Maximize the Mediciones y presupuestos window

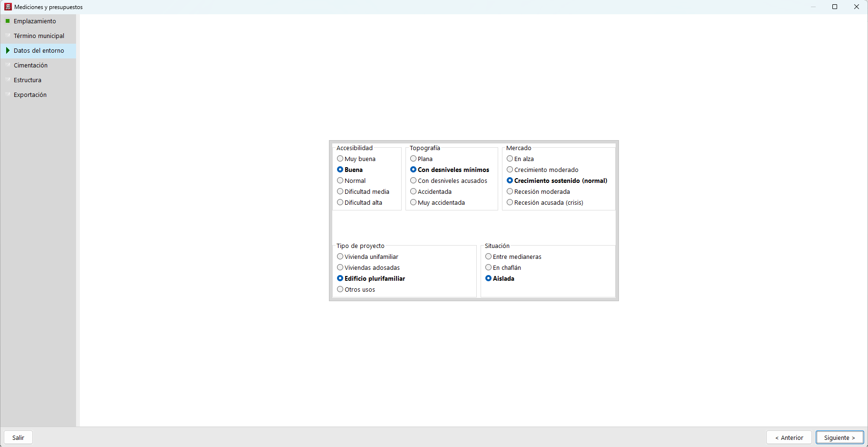click(835, 7)
